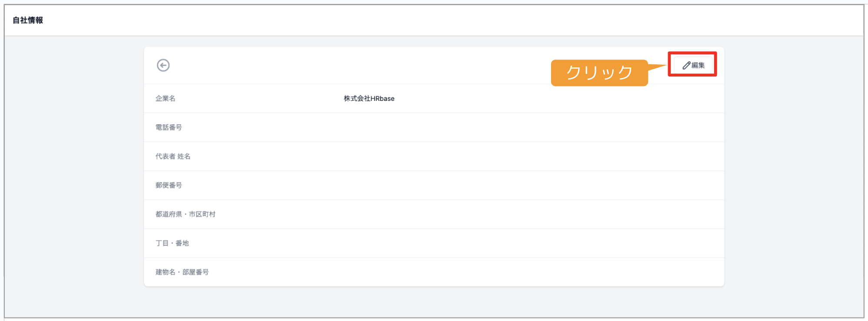Image resolution: width=868 pixels, height=321 pixels.
Task: Select the 建物名・部屋番号 field label
Action: (x=182, y=272)
